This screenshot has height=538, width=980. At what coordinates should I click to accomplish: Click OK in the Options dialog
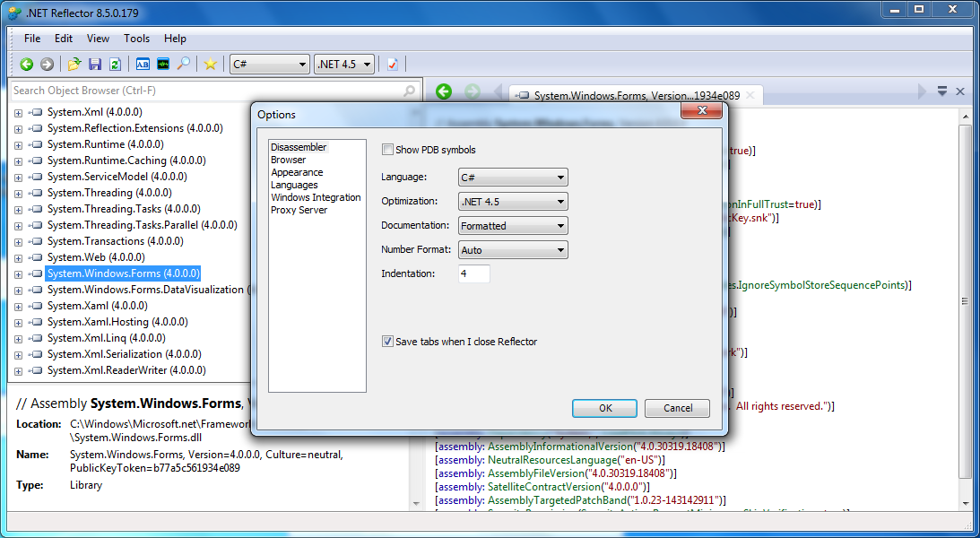coord(605,408)
